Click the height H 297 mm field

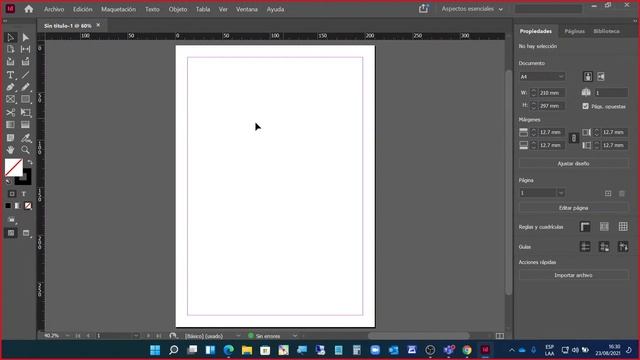click(x=551, y=106)
